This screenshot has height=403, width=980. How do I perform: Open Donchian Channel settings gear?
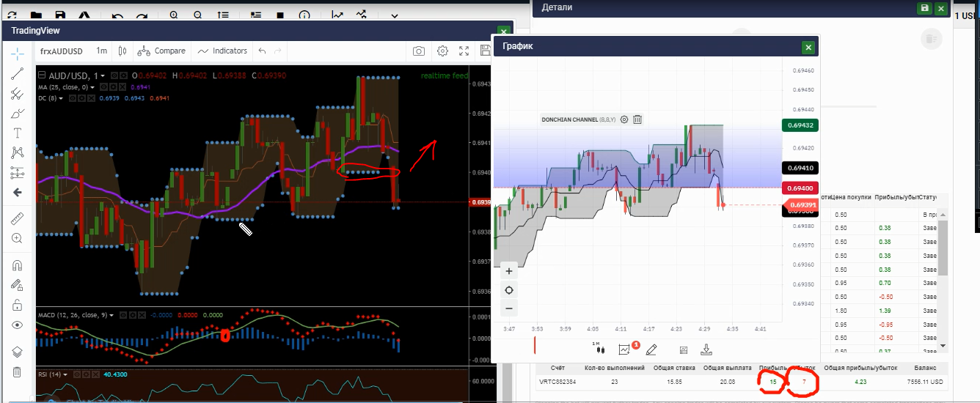[x=624, y=119]
